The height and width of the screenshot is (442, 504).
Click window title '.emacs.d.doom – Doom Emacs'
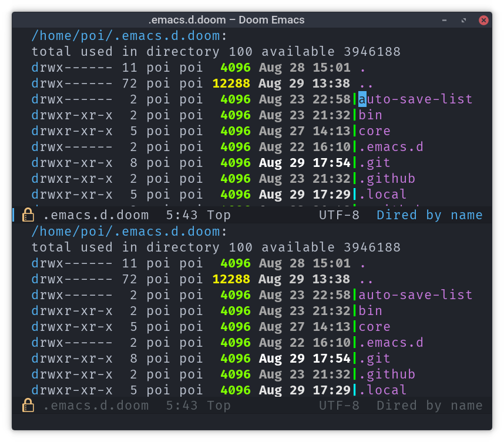pyautogui.click(x=226, y=20)
